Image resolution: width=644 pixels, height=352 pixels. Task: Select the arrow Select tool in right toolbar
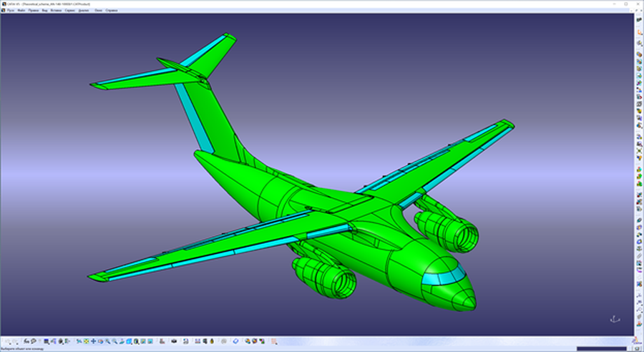(x=639, y=31)
